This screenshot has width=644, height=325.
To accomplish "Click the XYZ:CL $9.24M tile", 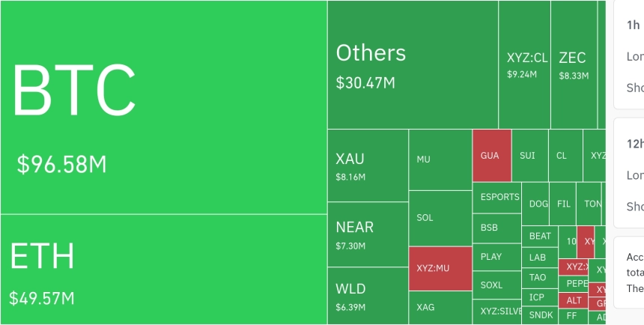I will [524, 64].
